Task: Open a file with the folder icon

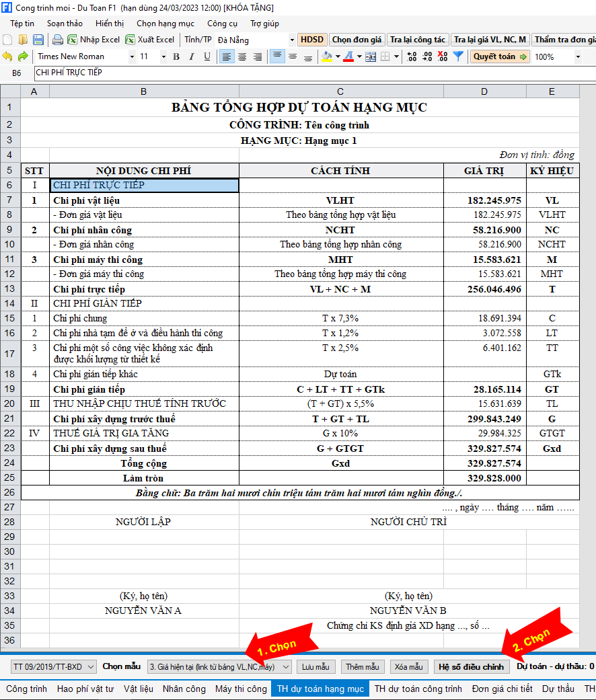Action: (x=23, y=40)
